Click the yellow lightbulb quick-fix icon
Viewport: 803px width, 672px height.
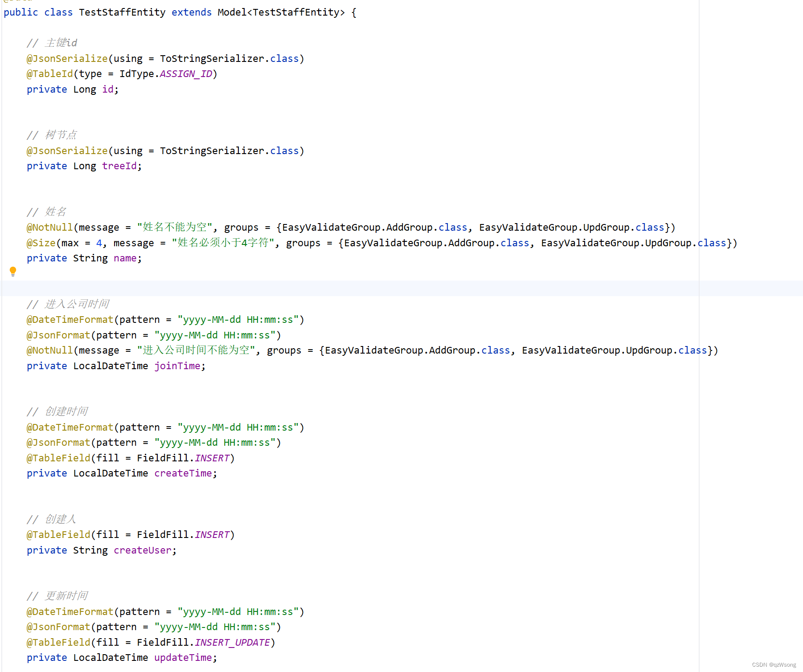click(x=13, y=271)
